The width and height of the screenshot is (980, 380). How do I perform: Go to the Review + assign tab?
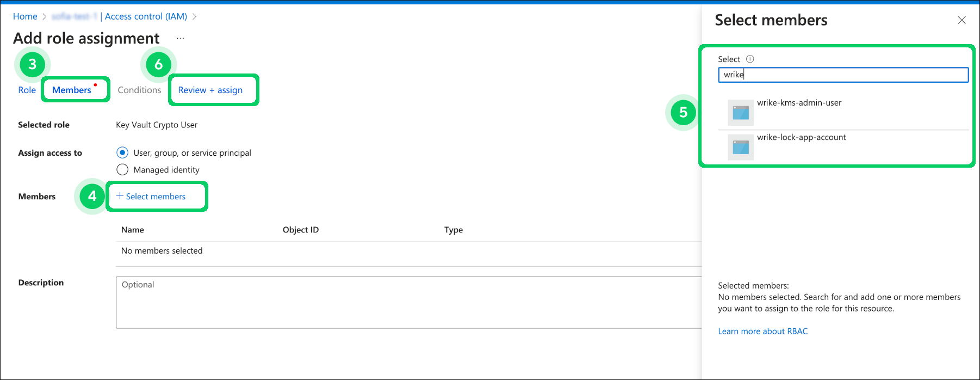[210, 90]
